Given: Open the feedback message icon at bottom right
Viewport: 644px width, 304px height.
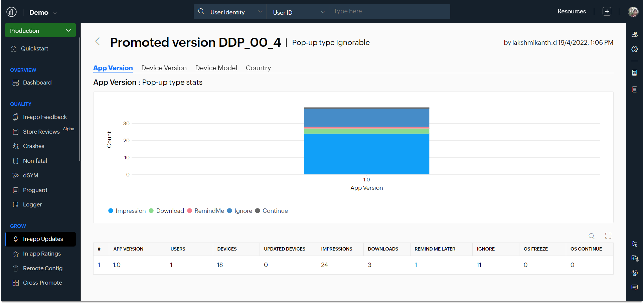Looking at the screenshot, I should (x=635, y=287).
